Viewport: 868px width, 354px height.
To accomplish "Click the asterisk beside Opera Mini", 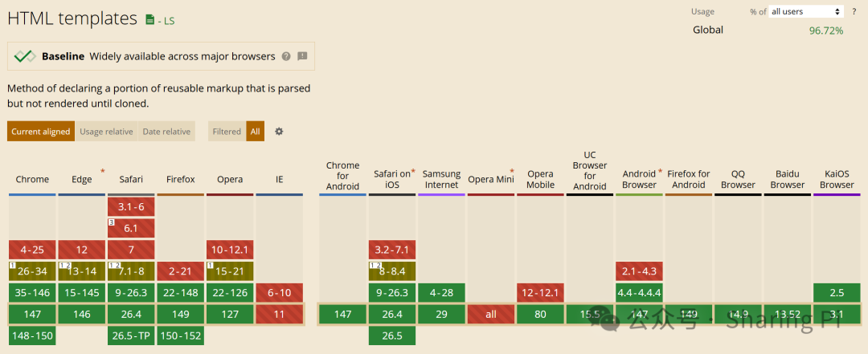I will (x=511, y=172).
